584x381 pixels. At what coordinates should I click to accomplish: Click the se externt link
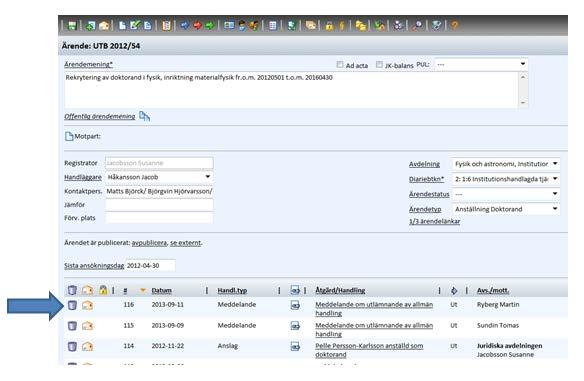click(x=185, y=243)
